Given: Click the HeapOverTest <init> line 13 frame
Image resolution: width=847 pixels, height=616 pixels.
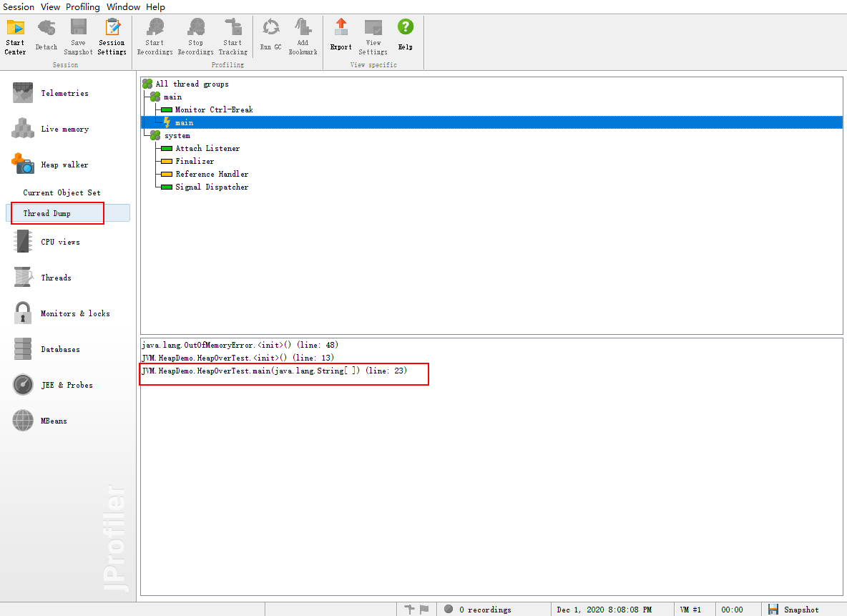Looking at the screenshot, I should 238,358.
